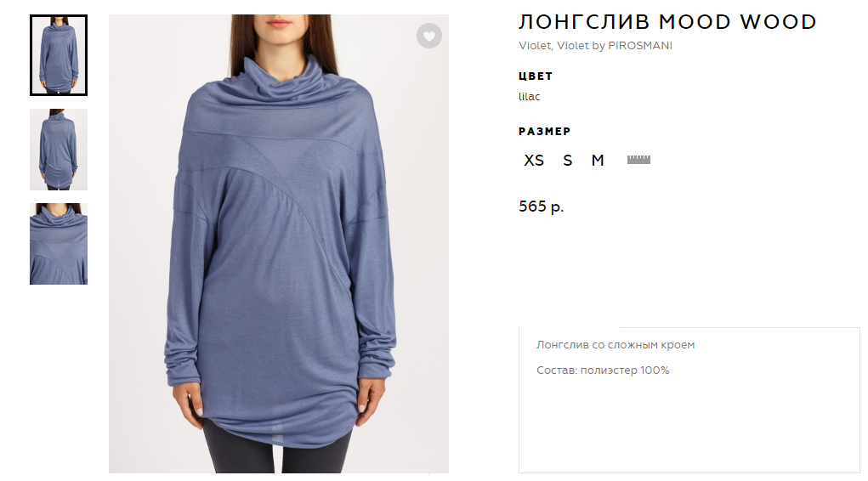Choose size S option
This screenshot has width=868, height=481.
(567, 161)
